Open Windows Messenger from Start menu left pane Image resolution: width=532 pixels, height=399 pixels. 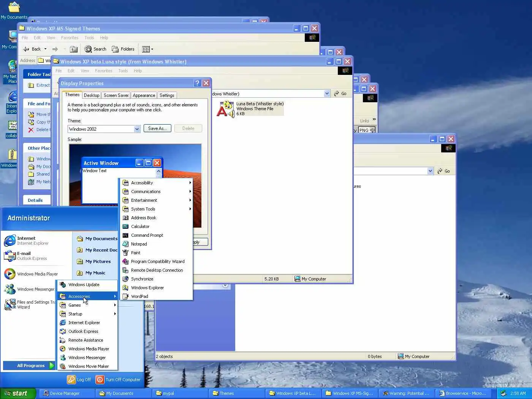point(29,289)
